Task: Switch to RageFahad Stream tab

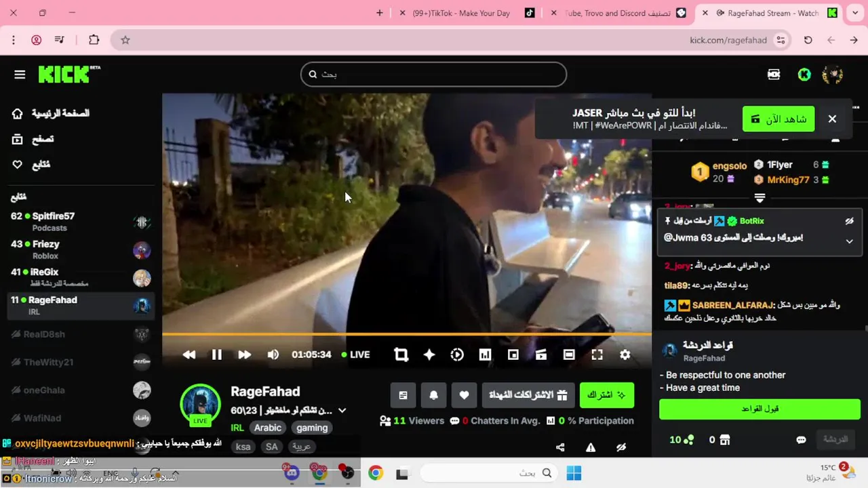Action: [x=770, y=13]
